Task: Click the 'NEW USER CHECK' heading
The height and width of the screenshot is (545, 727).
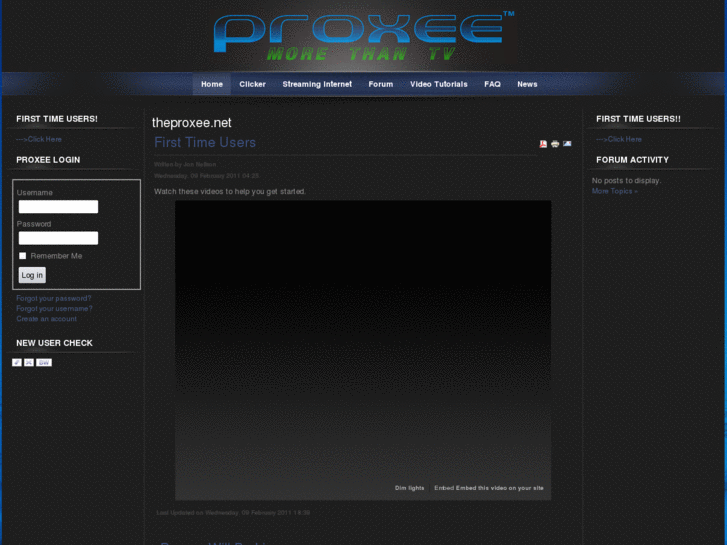Action: 54,343
